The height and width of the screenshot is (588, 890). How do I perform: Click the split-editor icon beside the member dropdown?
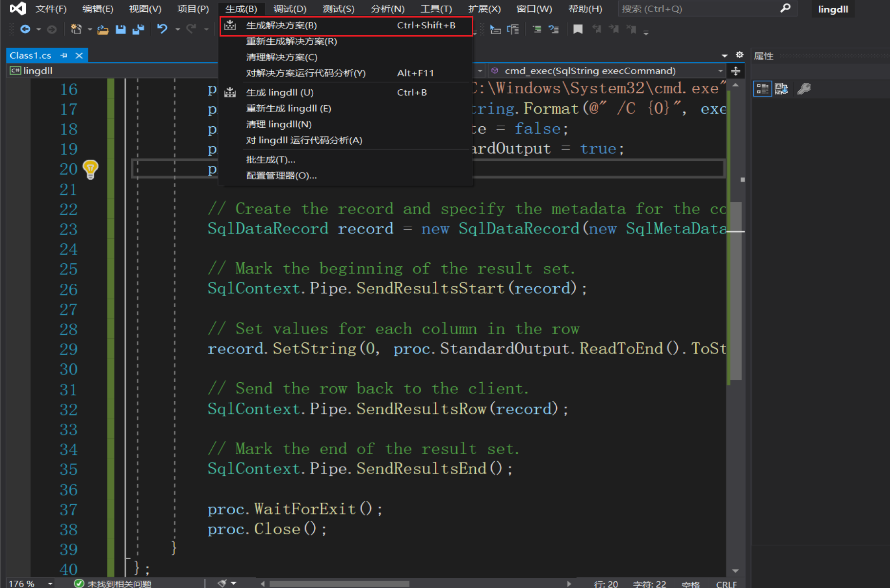pos(735,71)
